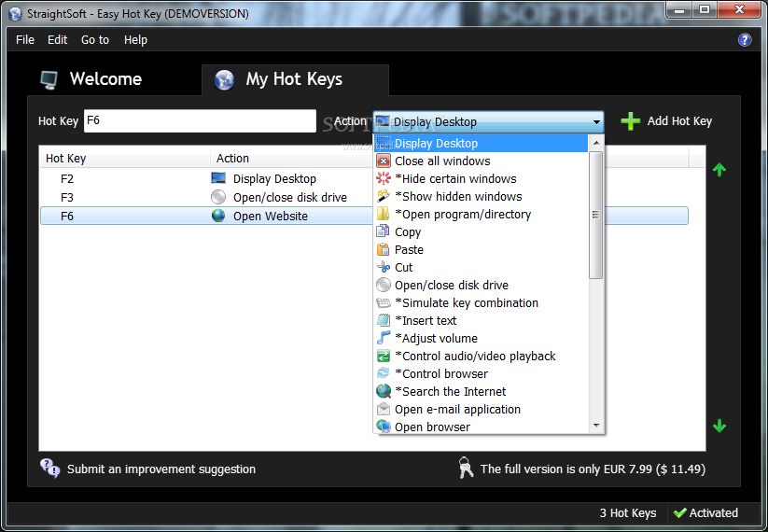Click the blue help question mark icon
The image size is (768, 532).
[745, 40]
